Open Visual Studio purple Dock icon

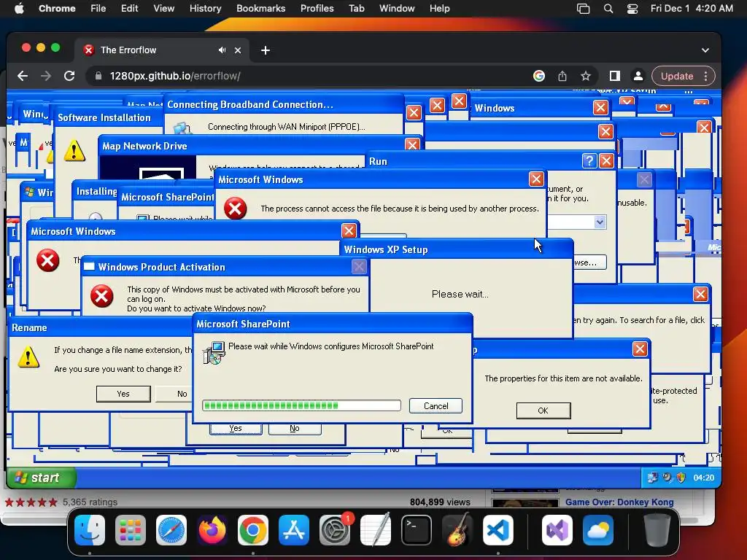click(x=557, y=530)
